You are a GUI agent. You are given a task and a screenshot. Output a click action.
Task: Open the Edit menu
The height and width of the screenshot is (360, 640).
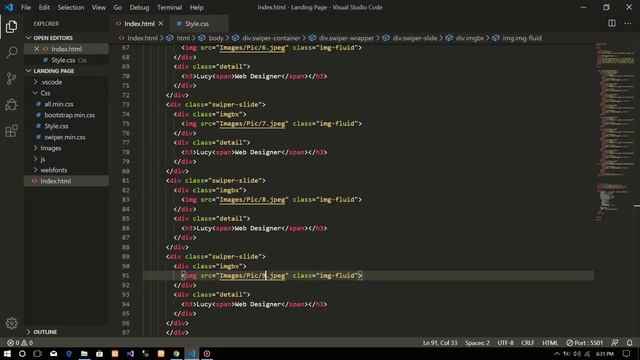(x=44, y=7)
